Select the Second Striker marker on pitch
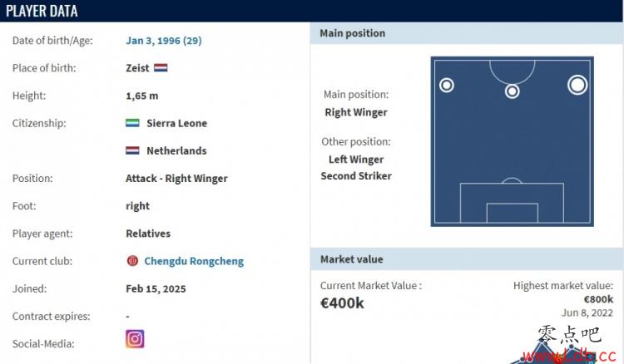This screenshot has height=364, width=624. (x=513, y=91)
